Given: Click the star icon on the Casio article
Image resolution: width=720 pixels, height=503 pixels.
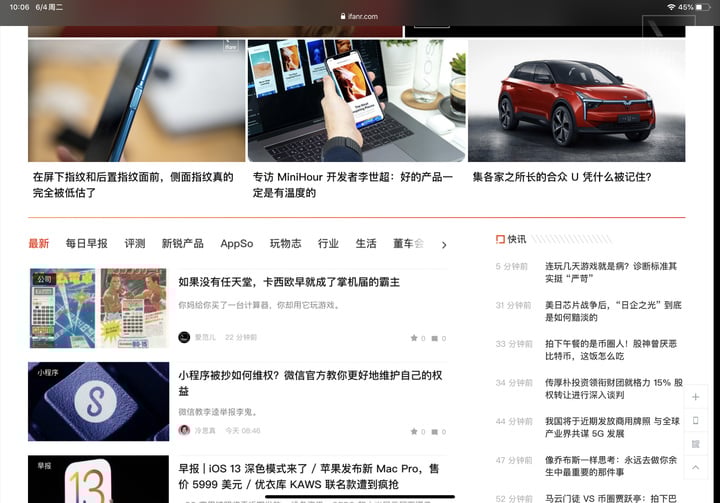Looking at the screenshot, I should [x=414, y=338].
